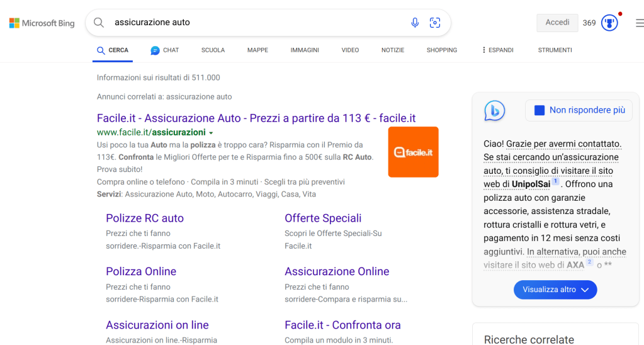Click the AXA reference in chat answer
Image resolution: width=644 pixels, height=345 pixels.
click(575, 265)
